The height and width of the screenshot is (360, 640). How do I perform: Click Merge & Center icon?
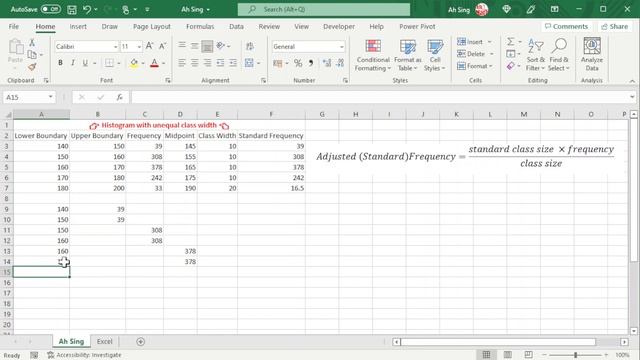click(x=249, y=63)
